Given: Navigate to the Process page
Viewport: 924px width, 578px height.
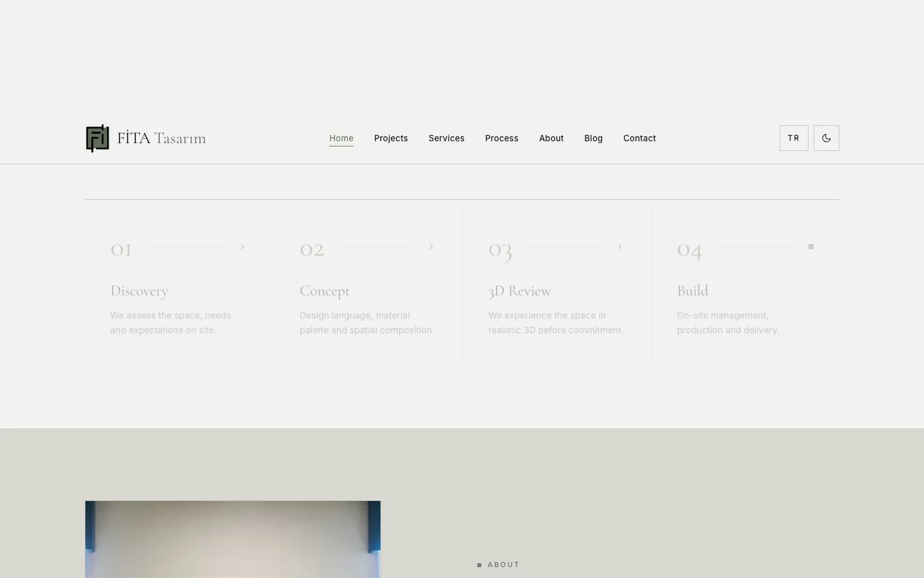Looking at the screenshot, I should 502,138.
